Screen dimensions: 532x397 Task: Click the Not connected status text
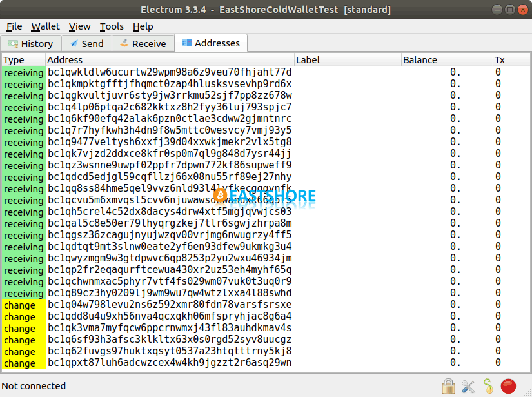click(34, 386)
